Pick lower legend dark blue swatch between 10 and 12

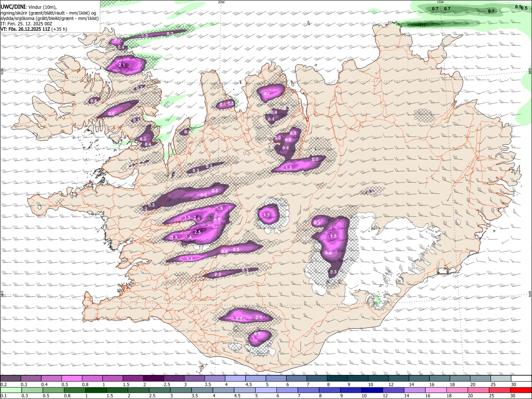[x=372, y=390]
